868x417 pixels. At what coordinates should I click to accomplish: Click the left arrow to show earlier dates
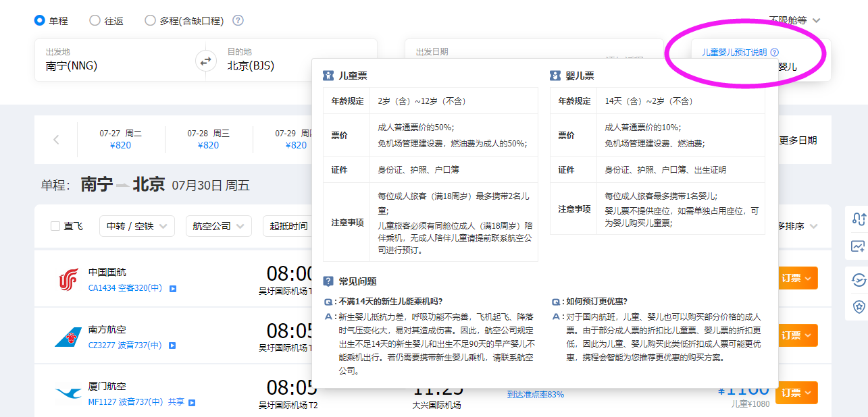(x=56, y=140)
